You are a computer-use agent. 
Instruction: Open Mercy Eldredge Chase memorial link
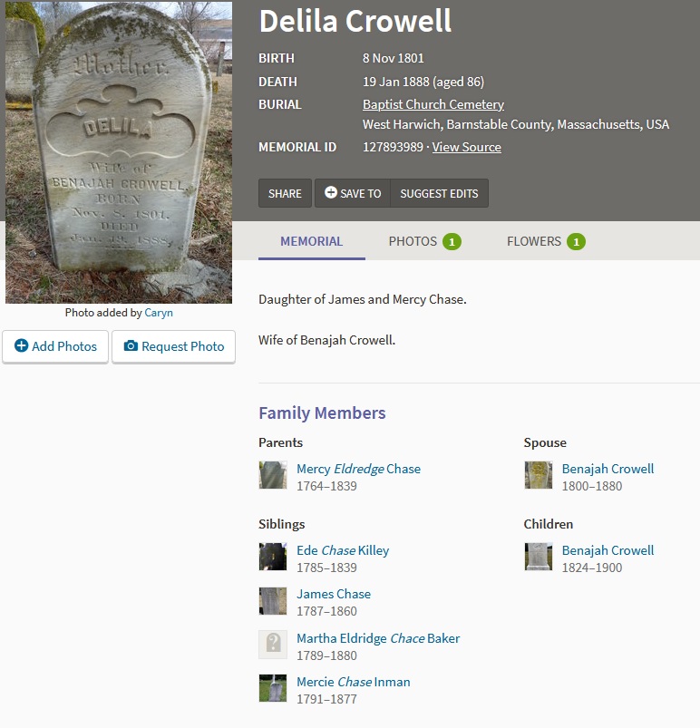tap(358, 469)
